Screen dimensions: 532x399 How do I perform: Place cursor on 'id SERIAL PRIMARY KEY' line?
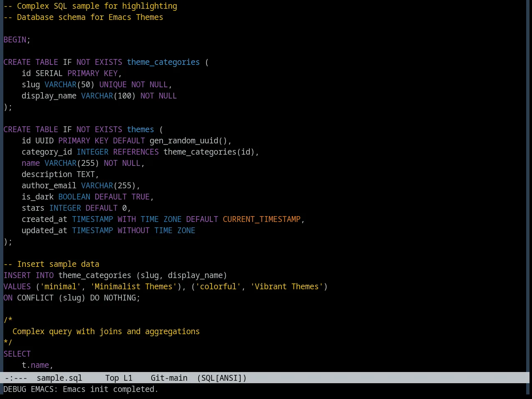(x=71, y=73)
